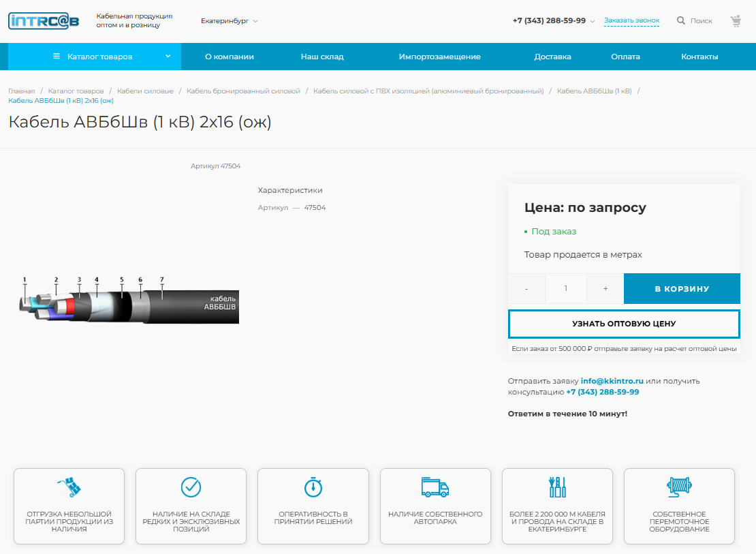Click the checkmark rare stock icon
The image size is (756, 554).
pos(191,487)
